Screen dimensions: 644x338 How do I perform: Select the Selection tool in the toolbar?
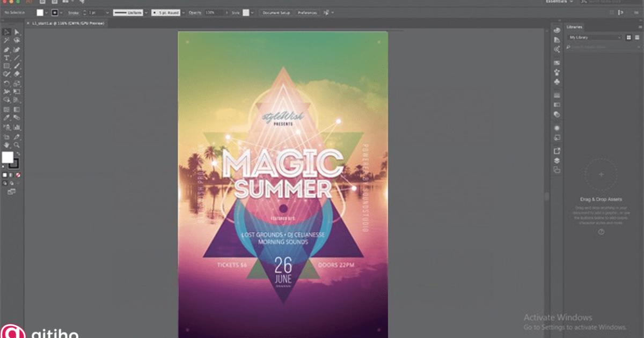click(6, 32)
